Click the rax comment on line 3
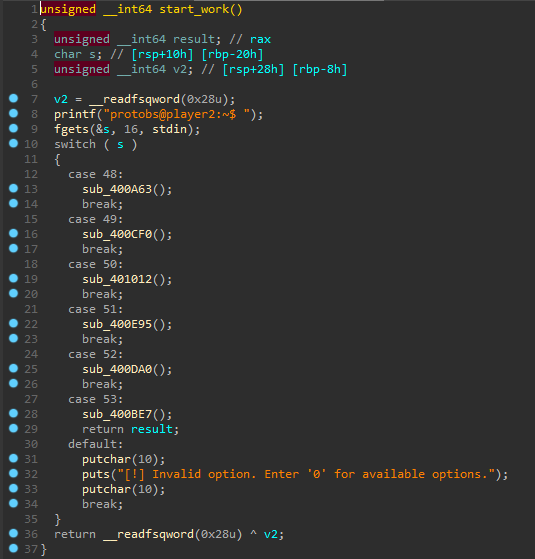The width and height of the screenshot is (535, 559). pyautogui.click(x=261, y=39)
